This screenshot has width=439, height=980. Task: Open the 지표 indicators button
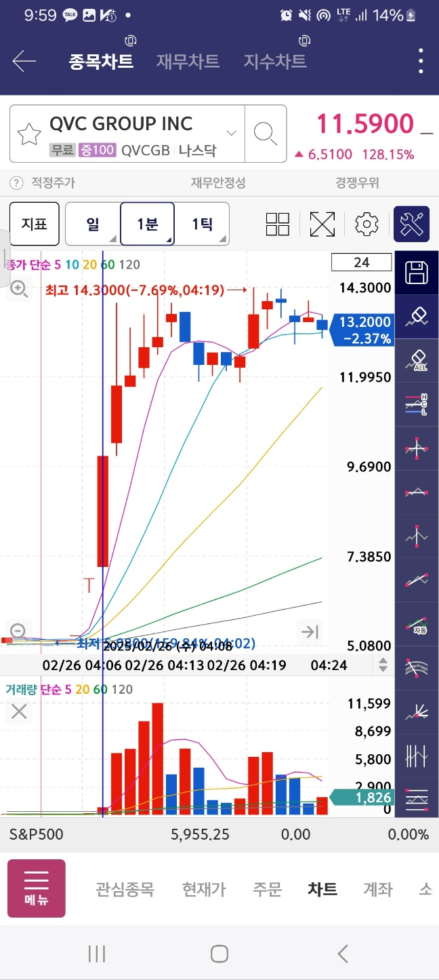pyautogui.click(x=35, y=223)
